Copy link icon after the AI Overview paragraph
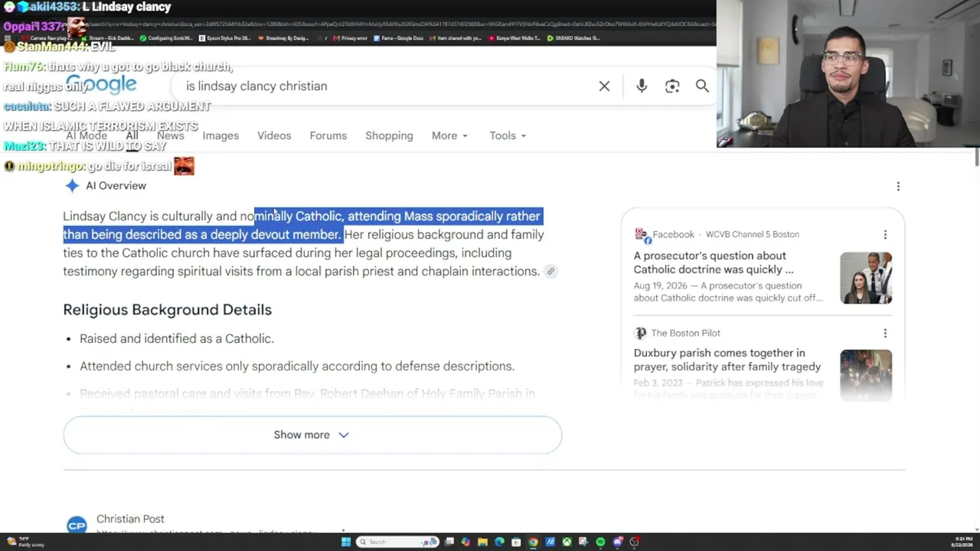 click(x=550, y=271)
